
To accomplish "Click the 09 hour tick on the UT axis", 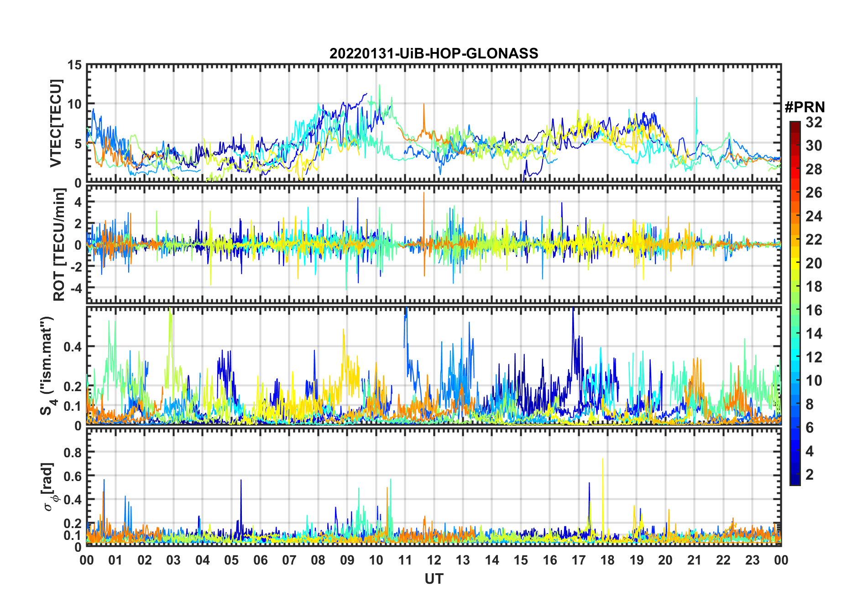I will (347, 560).
